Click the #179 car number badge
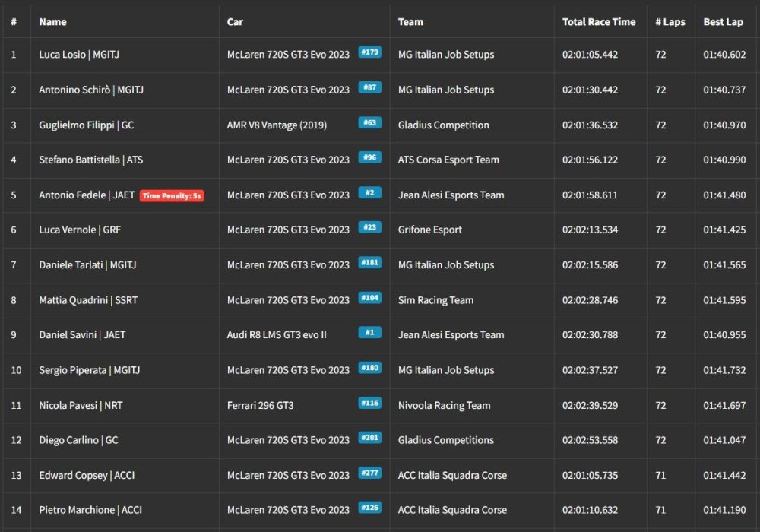The image size is (760, 532). click(x=370, y=52)
